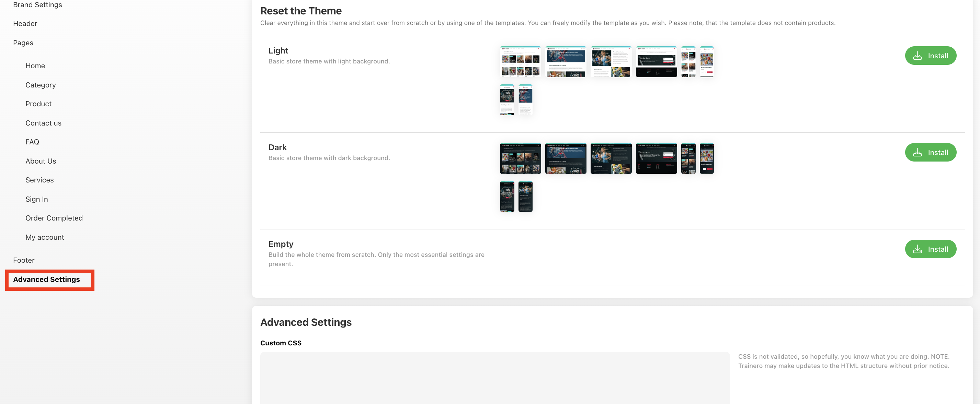Open first Dark theme desktop preview thumbnail

point(520,158)
